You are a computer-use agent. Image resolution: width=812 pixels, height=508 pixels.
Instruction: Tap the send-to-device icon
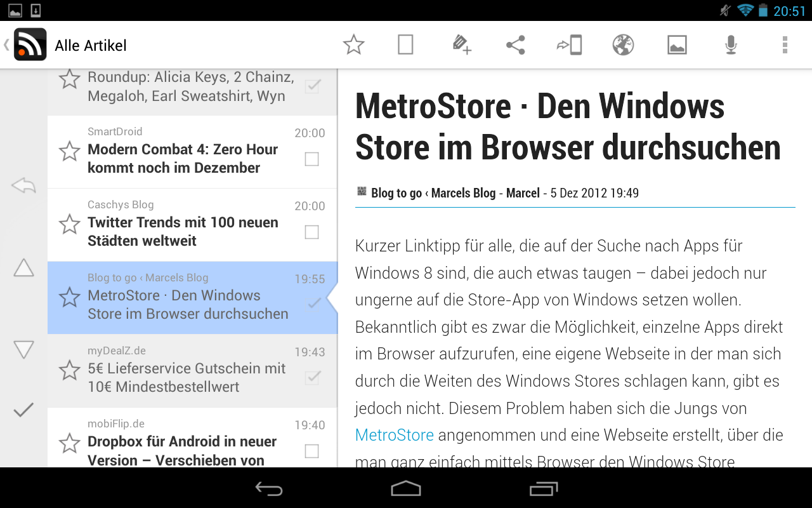(x=569, y=45)
